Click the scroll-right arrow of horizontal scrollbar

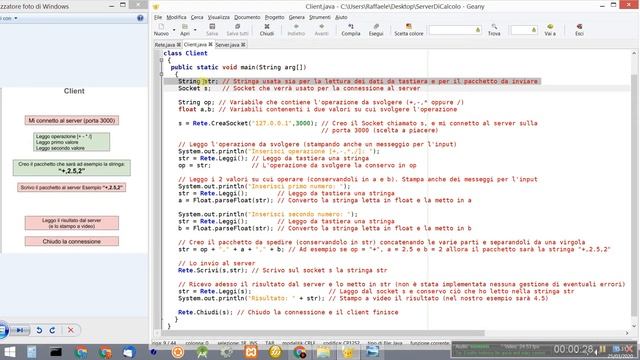pos(627,333)
